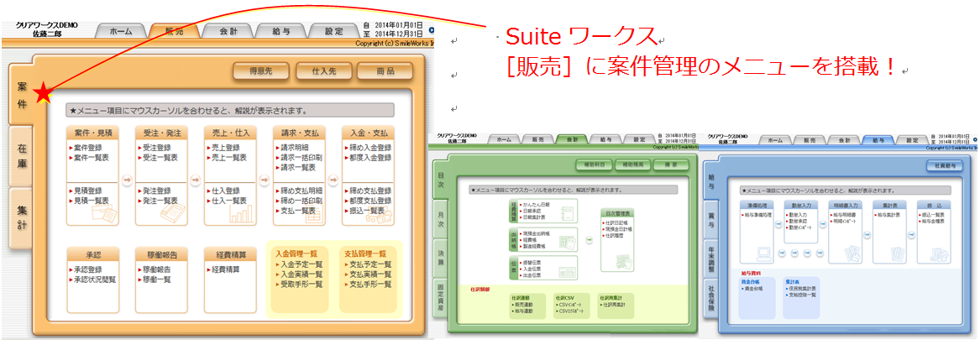
Task: Select the 案件 side tab
Action: coord(22,94)
